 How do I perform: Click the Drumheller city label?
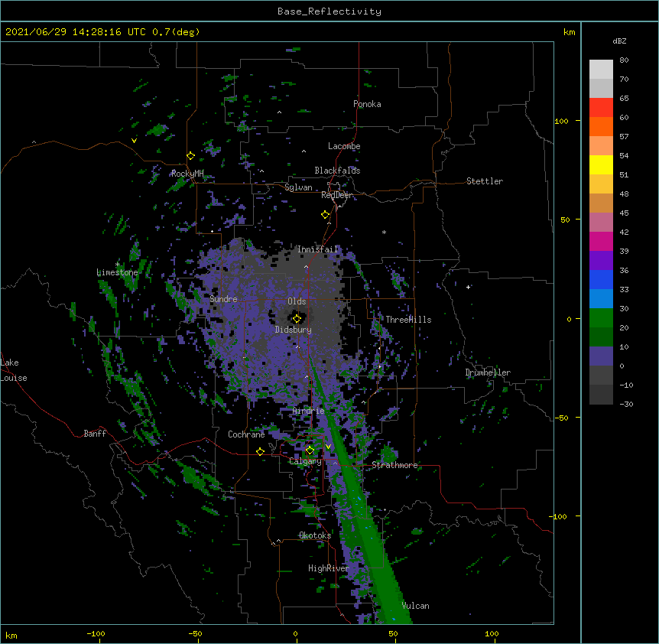click(x=488, y=372)
